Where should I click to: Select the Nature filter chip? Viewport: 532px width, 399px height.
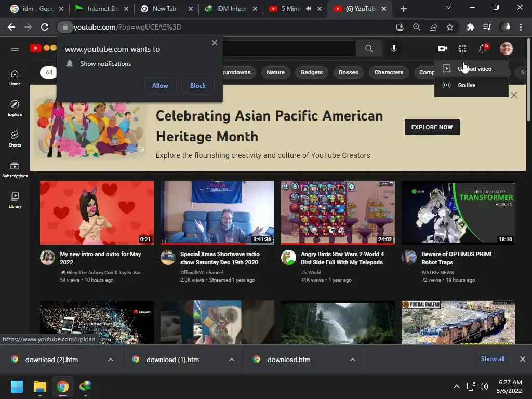pos(275,72)
